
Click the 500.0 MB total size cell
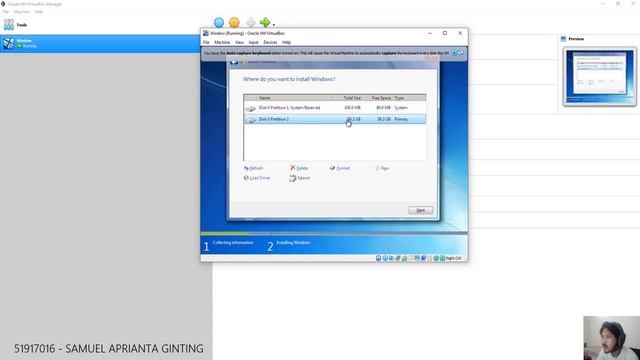tap(352, 108)
